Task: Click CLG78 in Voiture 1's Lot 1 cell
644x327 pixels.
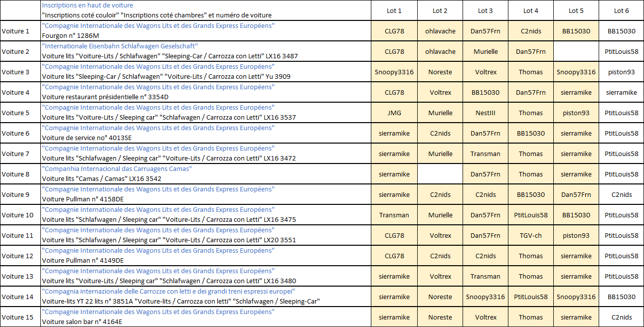Action: point(394,31)
